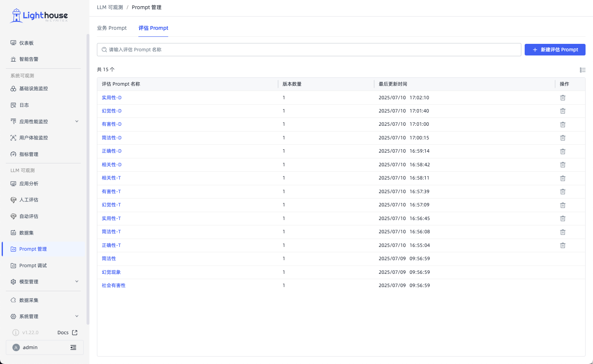Delete the 有害性-D prompt
593x364 pixels.
click(563, 125)
